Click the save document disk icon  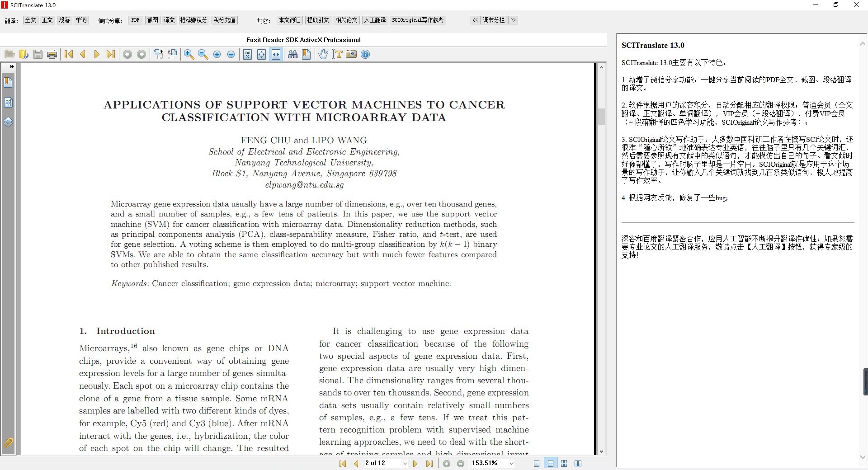tap(38, 54)
